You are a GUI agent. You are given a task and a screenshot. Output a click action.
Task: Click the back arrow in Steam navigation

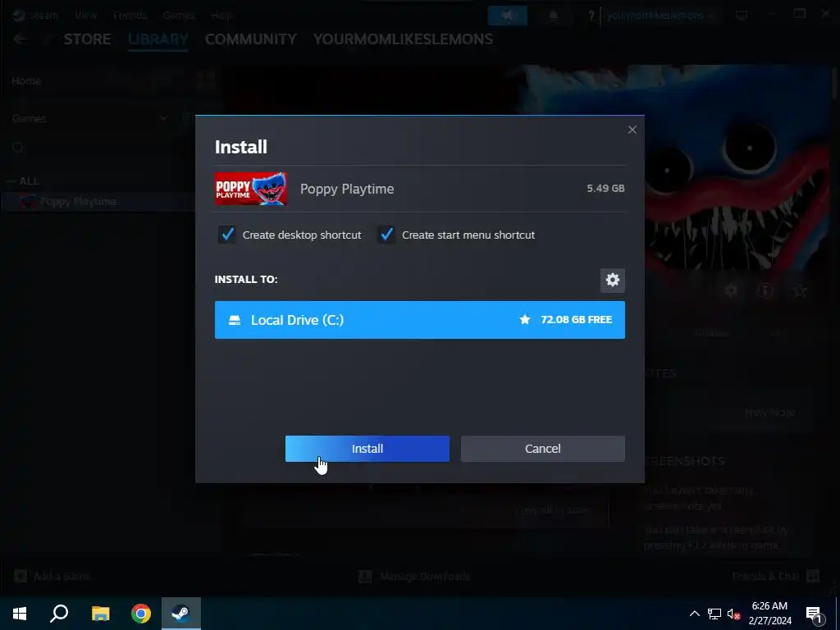pos(20,39)
